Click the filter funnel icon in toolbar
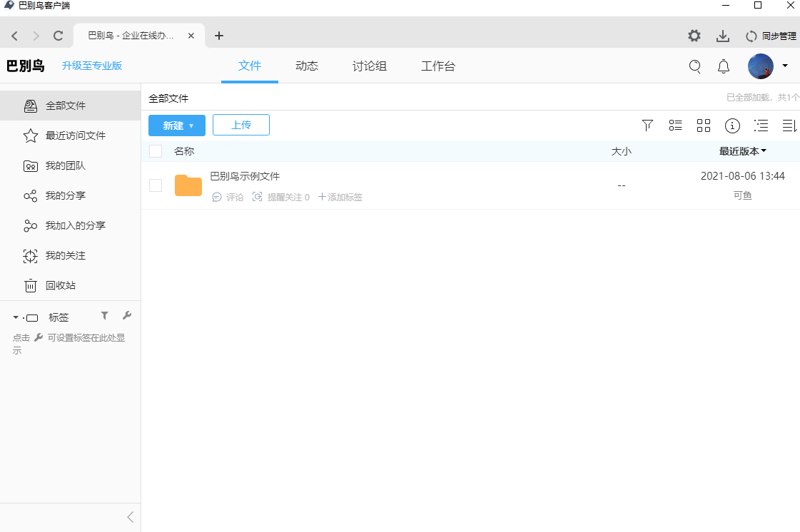 click(647, 126)
